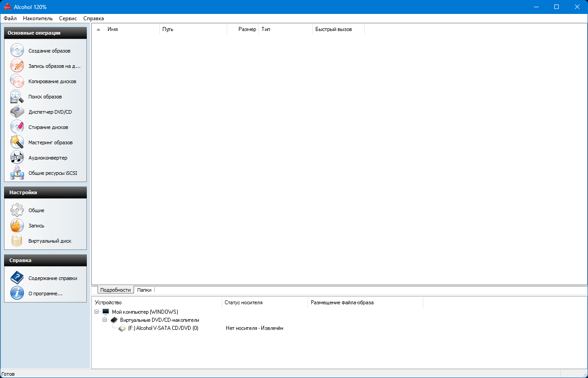Open Виртуальный диск settings link

[x=50, y=241]
